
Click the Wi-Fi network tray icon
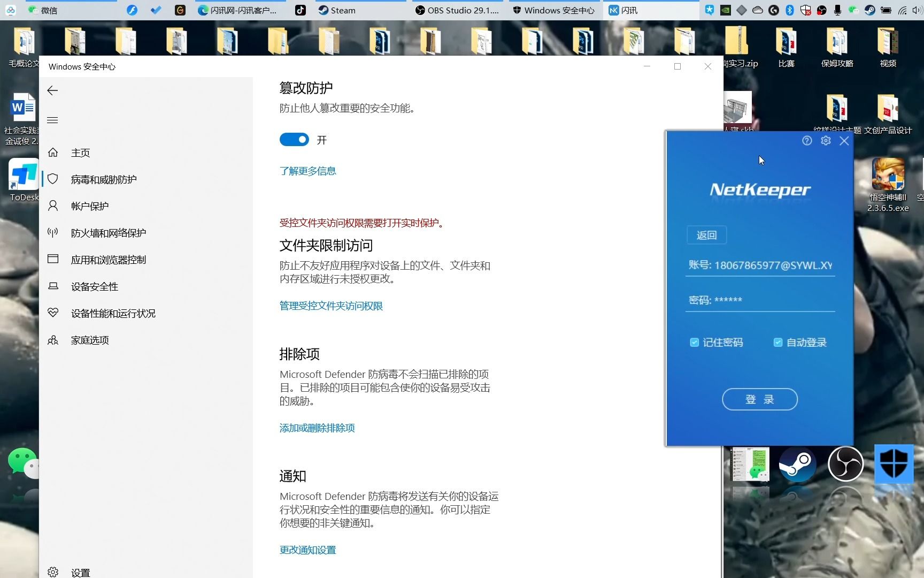click(902, 10)
